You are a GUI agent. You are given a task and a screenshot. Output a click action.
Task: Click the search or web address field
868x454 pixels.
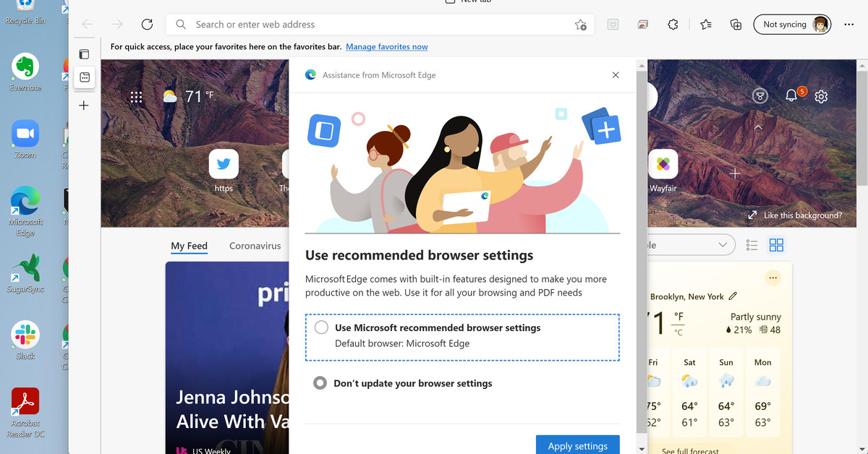click(376, 25)
